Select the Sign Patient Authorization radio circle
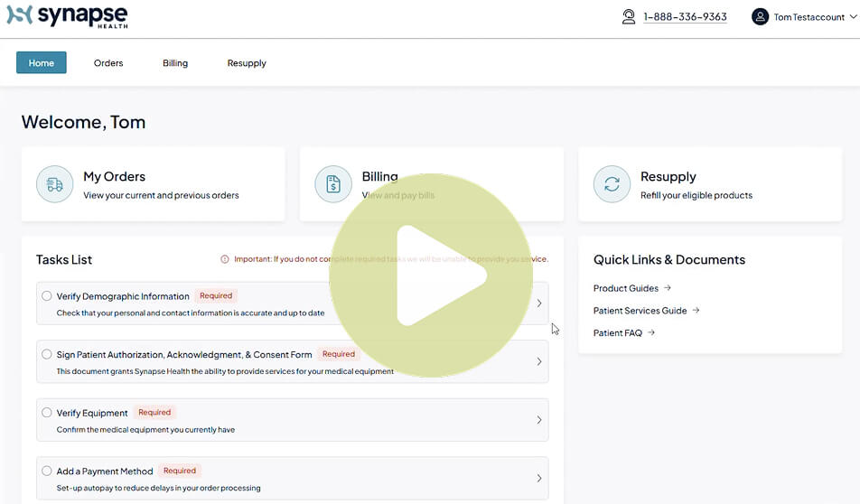Screen dimensions: 860x504 (x=47, y=354)
